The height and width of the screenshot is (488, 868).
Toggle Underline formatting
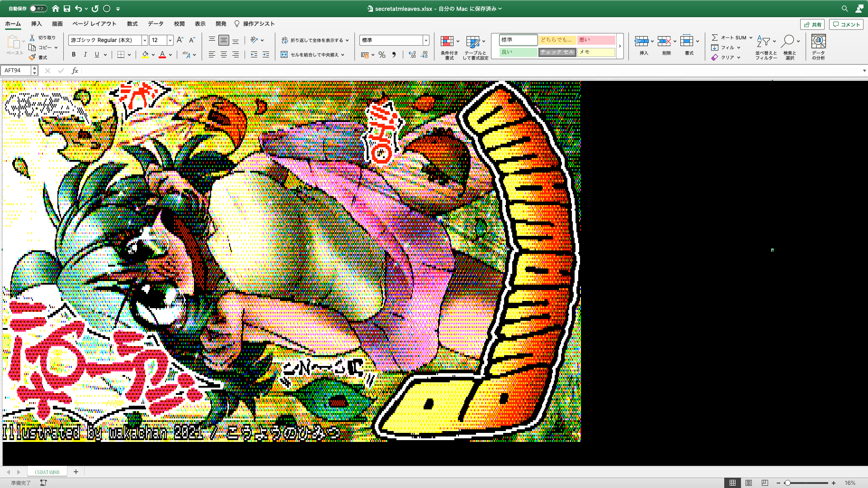pyautogui.click(x=97, y=55)
